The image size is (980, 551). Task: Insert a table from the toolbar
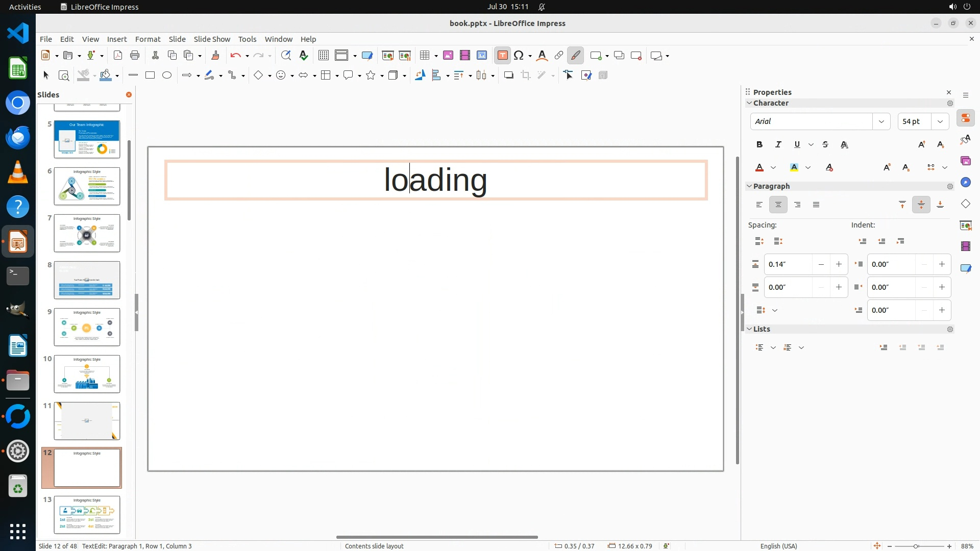click(424, 56)
